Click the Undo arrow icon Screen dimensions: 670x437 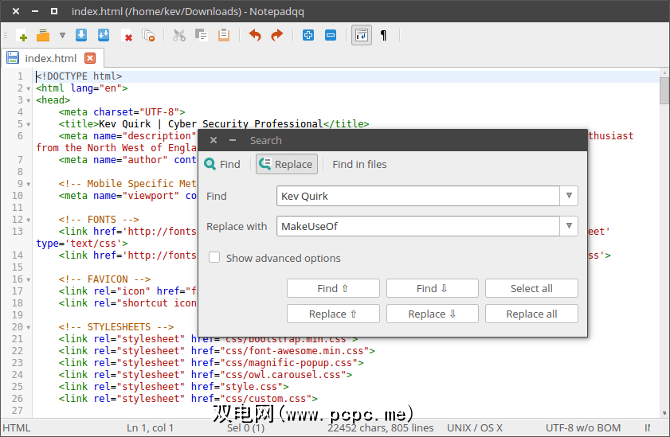click(x=254, y=36)
